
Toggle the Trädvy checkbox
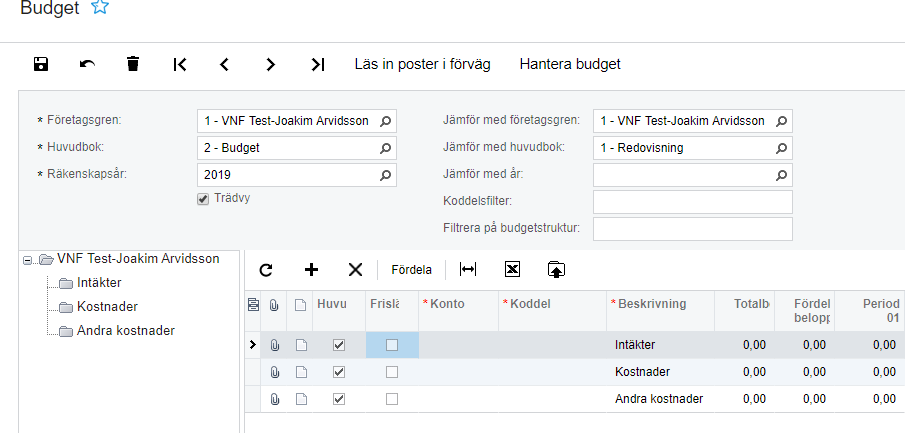click(x=203, y=199)
